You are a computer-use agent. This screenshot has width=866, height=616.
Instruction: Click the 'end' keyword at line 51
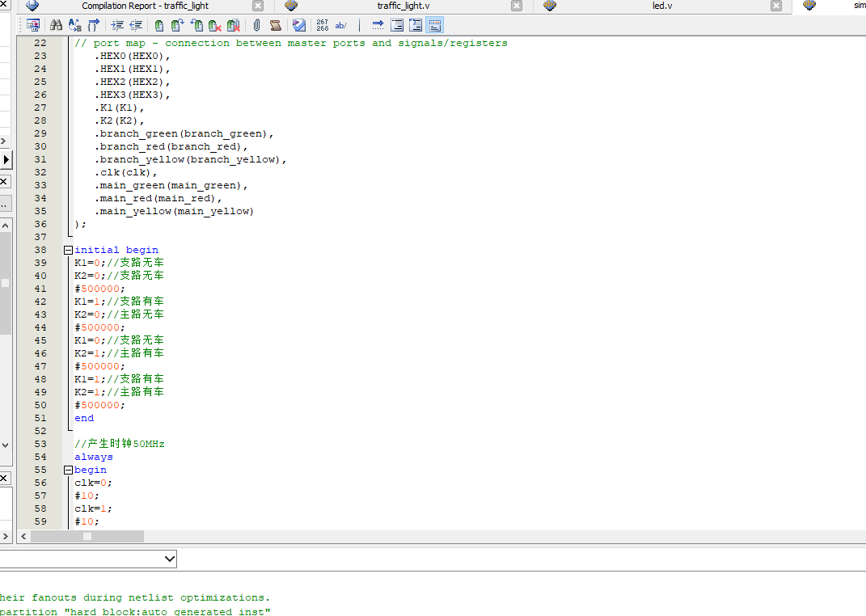[84, 419]
